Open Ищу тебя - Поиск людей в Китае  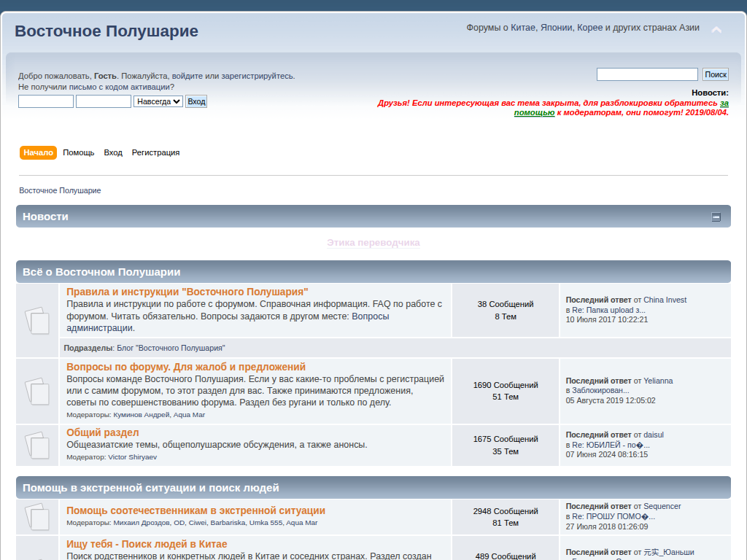click(x=147, y=544)
